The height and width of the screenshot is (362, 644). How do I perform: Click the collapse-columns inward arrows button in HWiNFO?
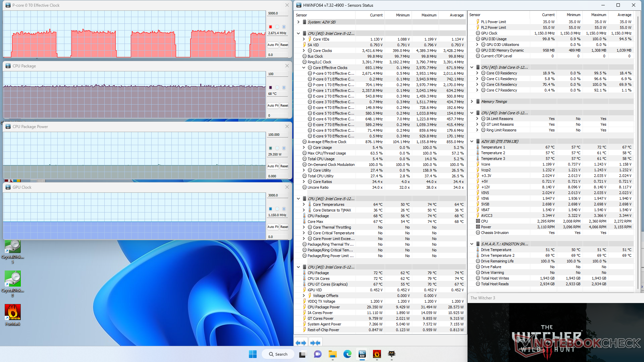point(315,343)
